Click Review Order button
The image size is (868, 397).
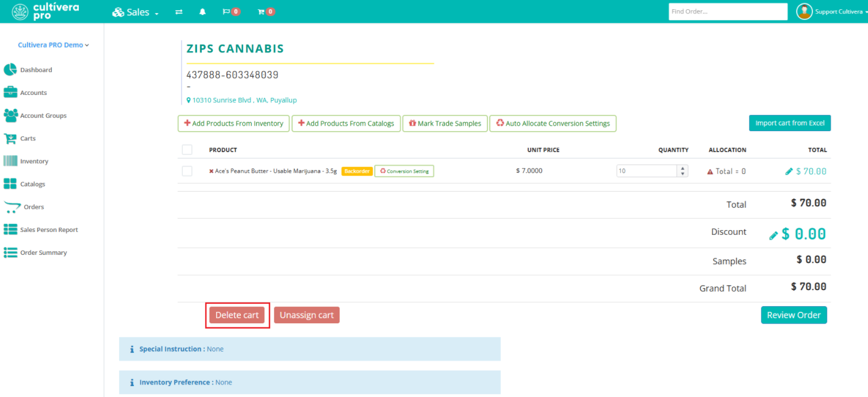click(794, 315)
